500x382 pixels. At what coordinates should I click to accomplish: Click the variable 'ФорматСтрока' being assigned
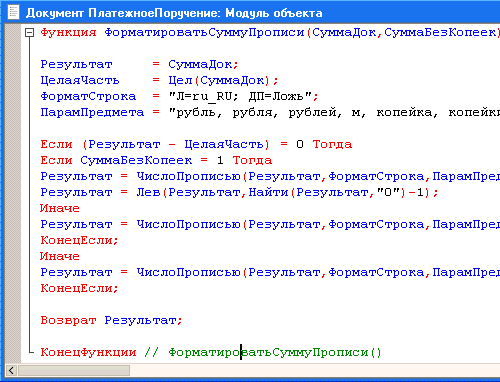[x=88, y=96]
